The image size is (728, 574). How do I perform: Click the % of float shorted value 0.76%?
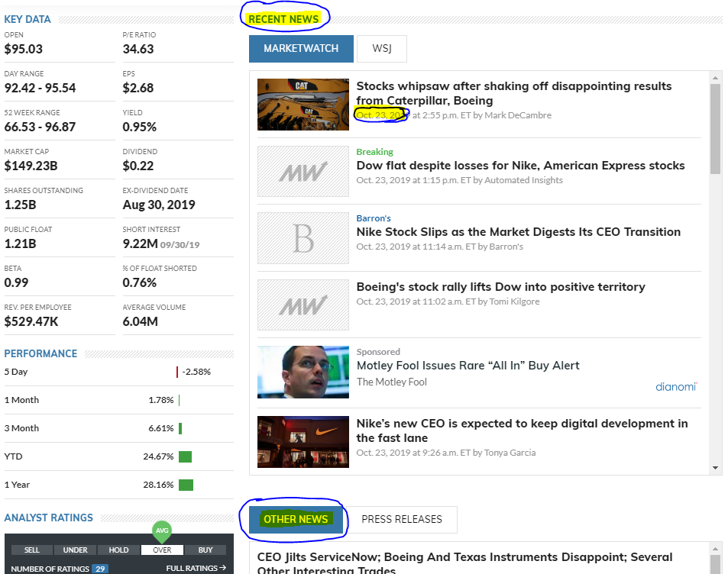click(139, 283)
